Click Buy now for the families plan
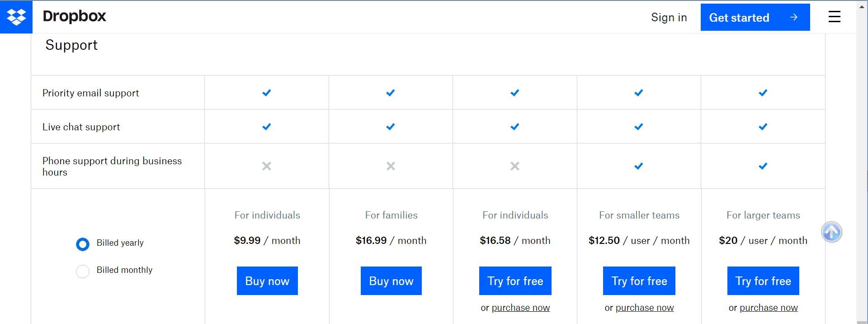 coord(391,281)
